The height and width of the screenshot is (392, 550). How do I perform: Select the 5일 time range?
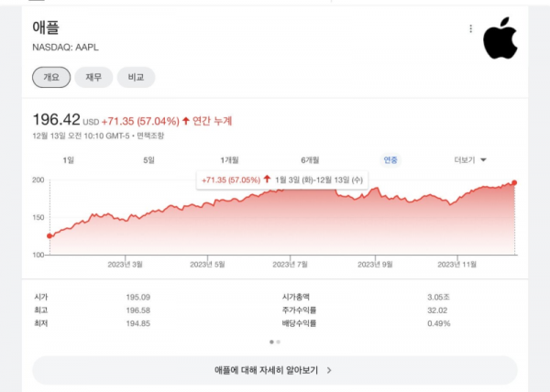point(148,159)
